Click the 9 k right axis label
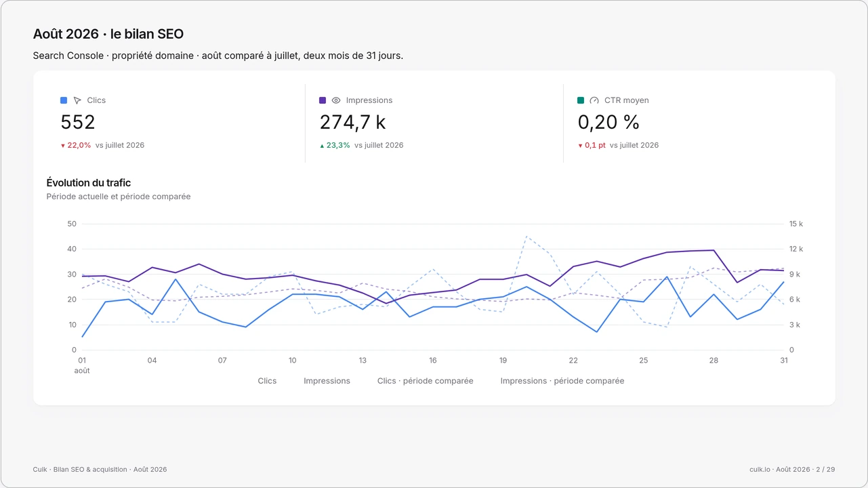This screenshot has height=488, width=868. coord(794,274)
